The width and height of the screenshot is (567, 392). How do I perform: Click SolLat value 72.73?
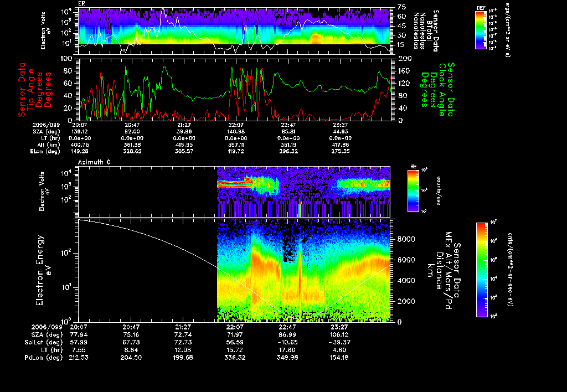[183, 342]
